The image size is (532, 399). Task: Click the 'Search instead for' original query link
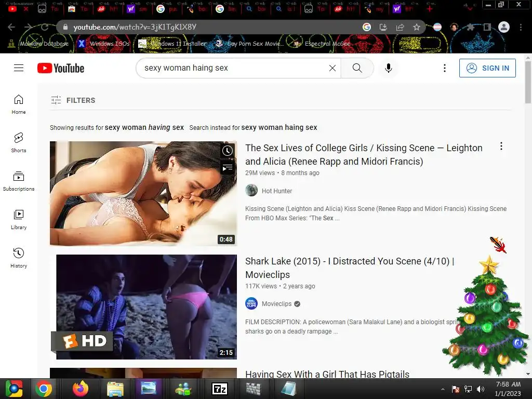(279, 128)
